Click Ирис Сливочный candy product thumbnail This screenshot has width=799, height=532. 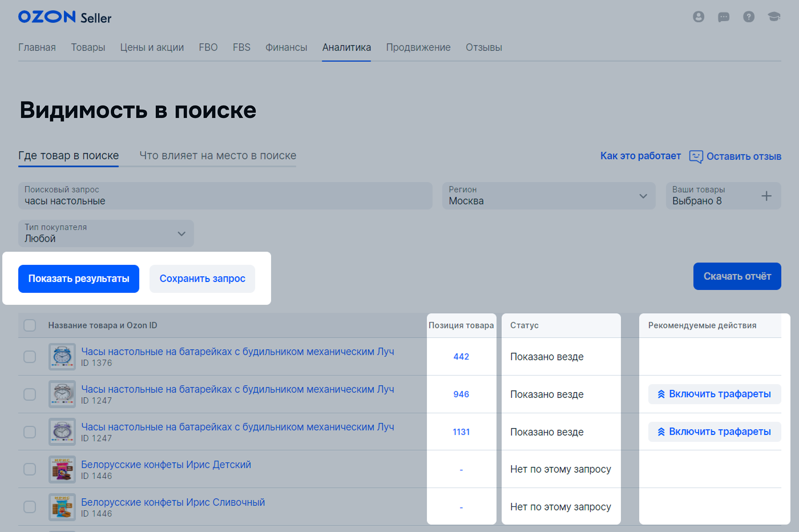pos(62,507)
